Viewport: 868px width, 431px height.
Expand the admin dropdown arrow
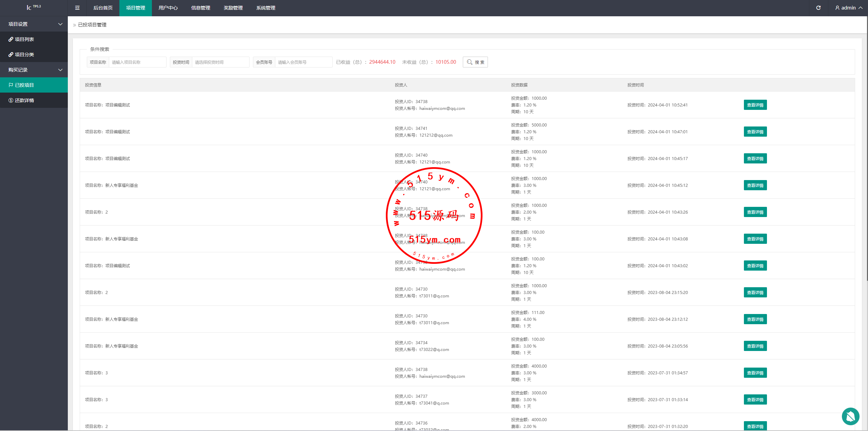[861, 8]
